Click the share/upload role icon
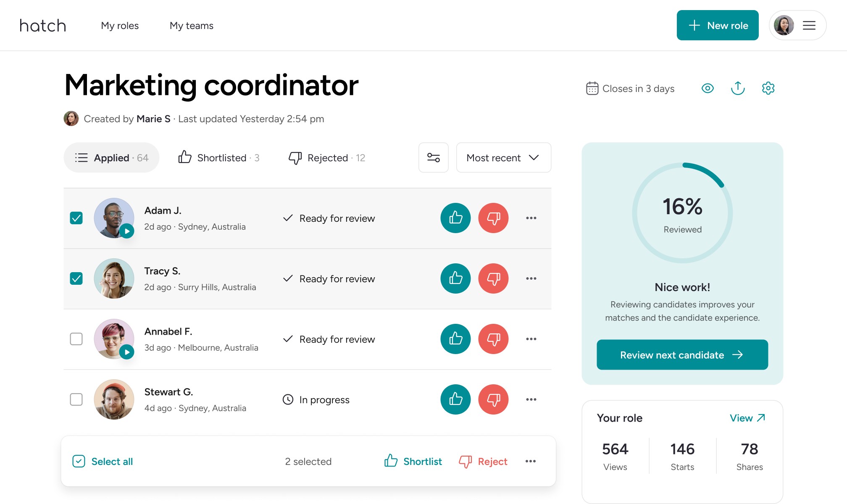The width and height of the screenshot is (847, 504). click(738, 88)
